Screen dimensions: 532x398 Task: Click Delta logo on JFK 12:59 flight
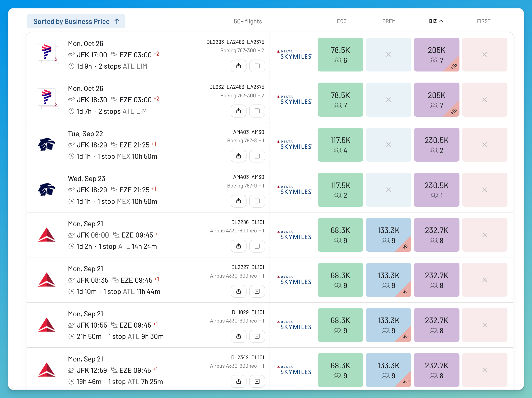point(47,370)
